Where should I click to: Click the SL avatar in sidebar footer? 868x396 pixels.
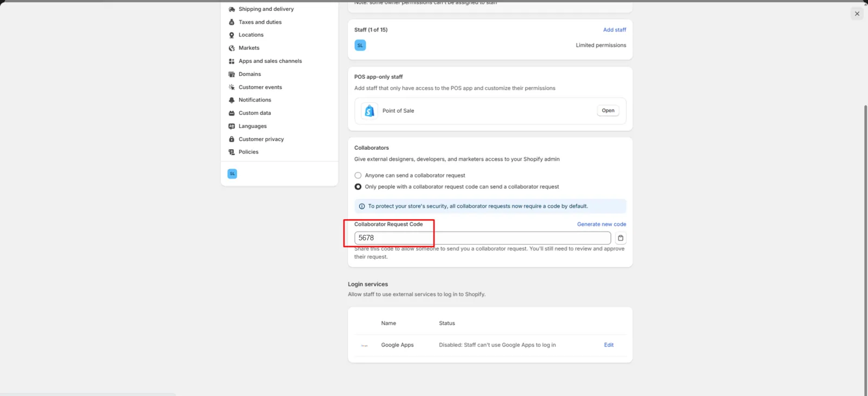(232, 174)
